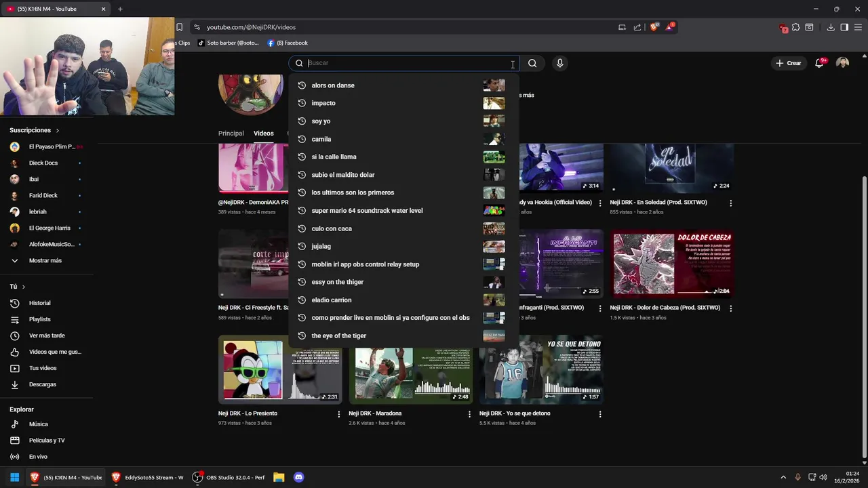Click the bookmark icon beside address bar
Image resolution: width=868 pixels, height=488 pixels.
tap(179, 27)
